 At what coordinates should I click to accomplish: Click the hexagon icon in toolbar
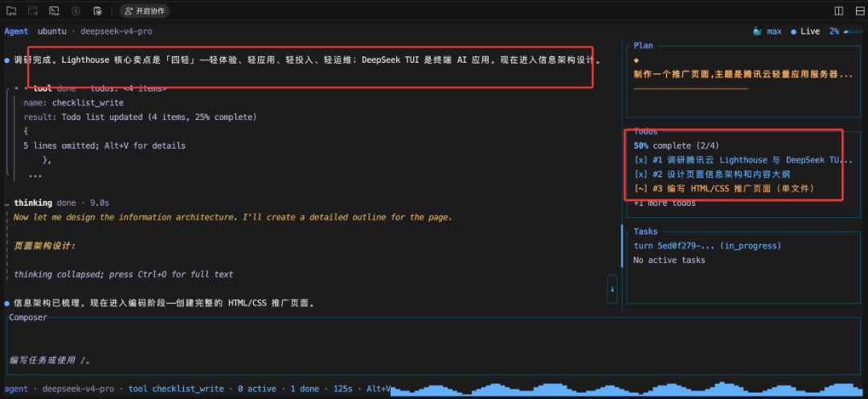click(76, 10)
